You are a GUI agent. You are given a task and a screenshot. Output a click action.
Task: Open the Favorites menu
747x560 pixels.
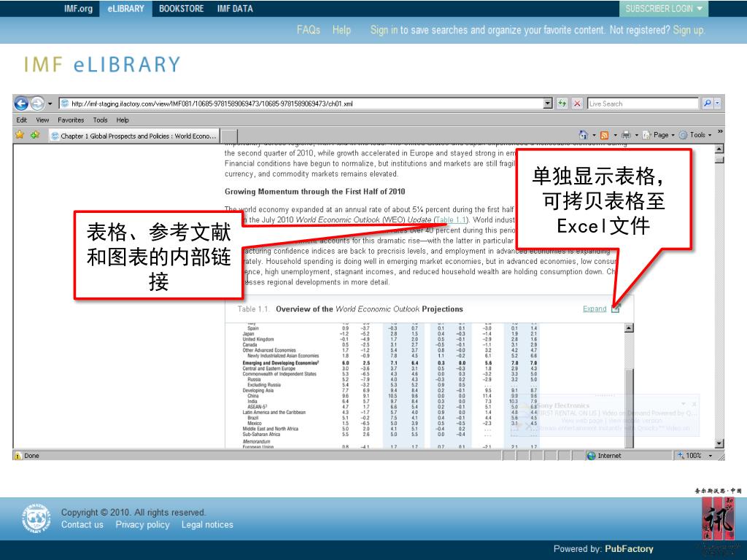71,120
